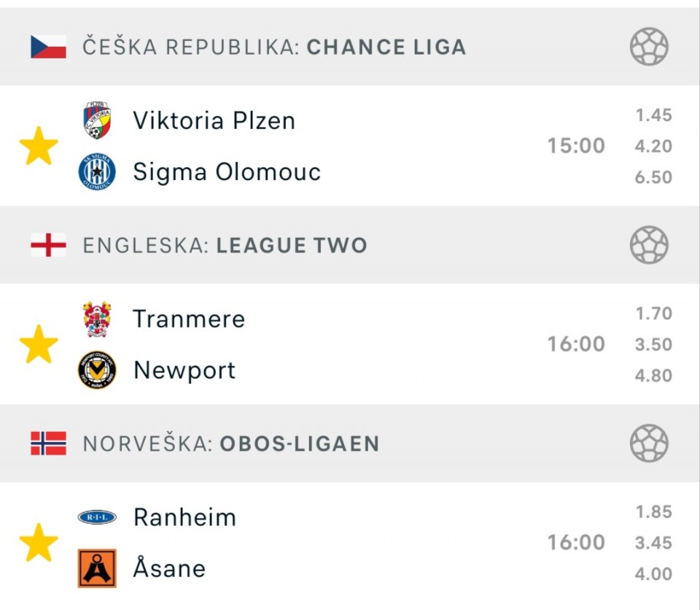Open the Ranheim match at 16:00
The image size is (700, 610).
pyautogui.click(x=350, y=543)
